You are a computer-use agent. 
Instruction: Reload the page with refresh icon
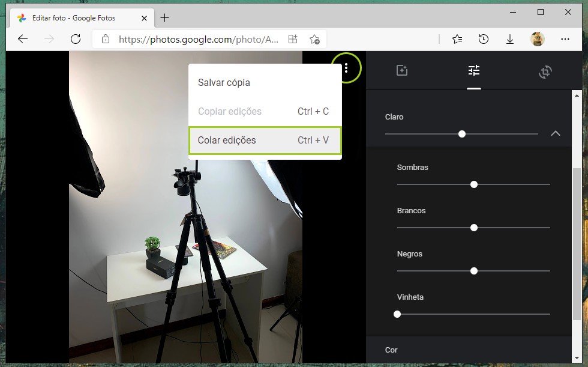click(x=76, y=39)
